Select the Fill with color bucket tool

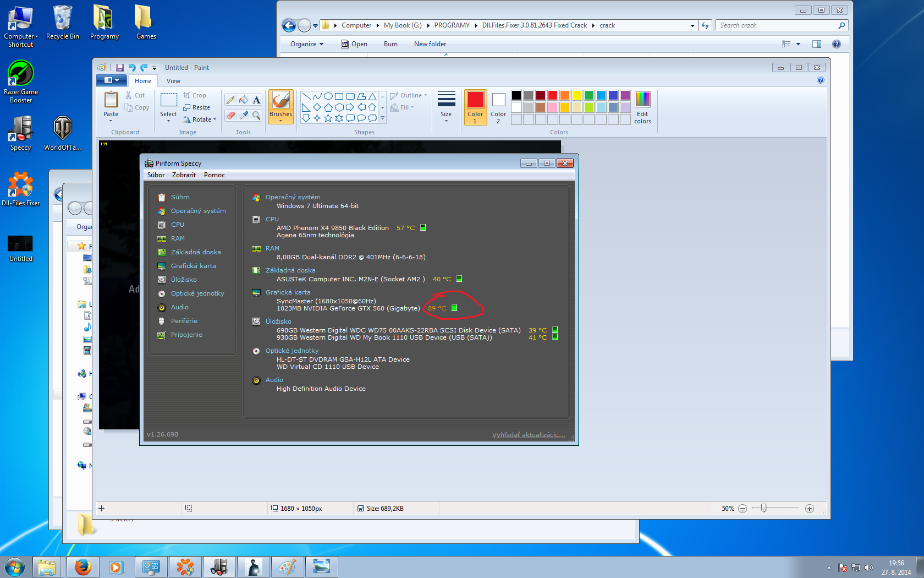click(x=244, y=100)
